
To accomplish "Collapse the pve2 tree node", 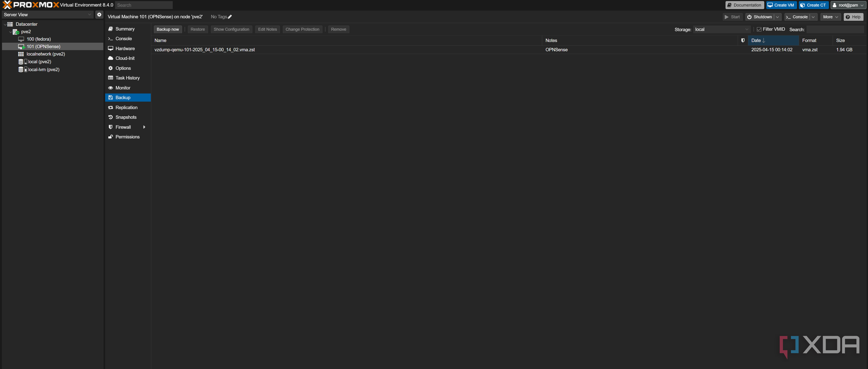I will [10, 32].
